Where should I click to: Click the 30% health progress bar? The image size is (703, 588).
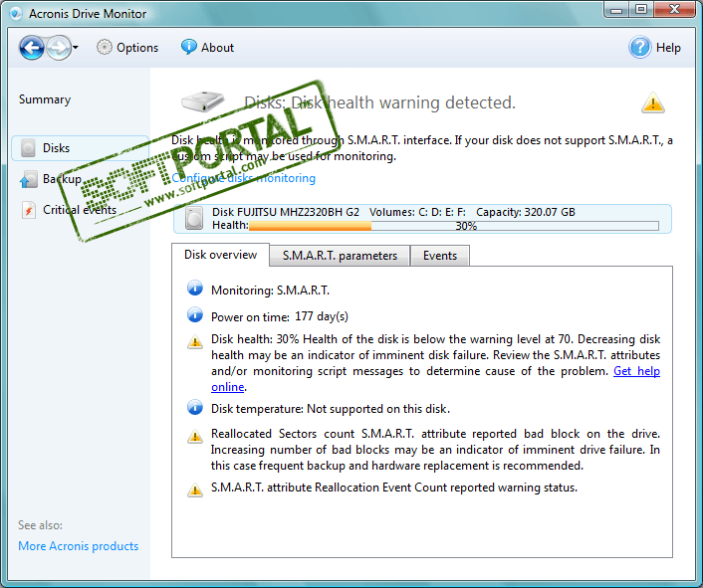point(454,226)
